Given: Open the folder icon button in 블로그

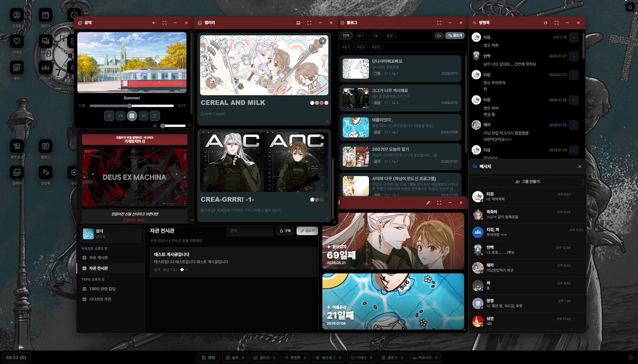Looking at the screenshot, I should pyautogui.click(x=439, y=35).
